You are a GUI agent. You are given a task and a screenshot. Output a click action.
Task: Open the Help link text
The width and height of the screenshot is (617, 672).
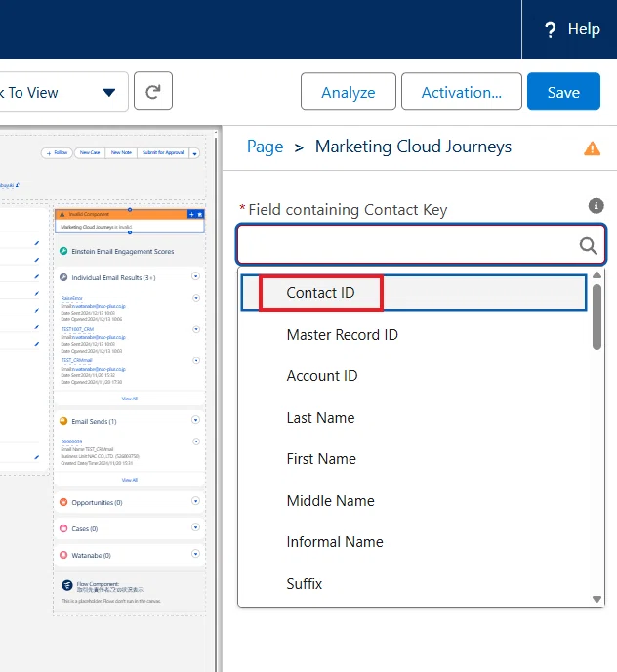(584, 29)
